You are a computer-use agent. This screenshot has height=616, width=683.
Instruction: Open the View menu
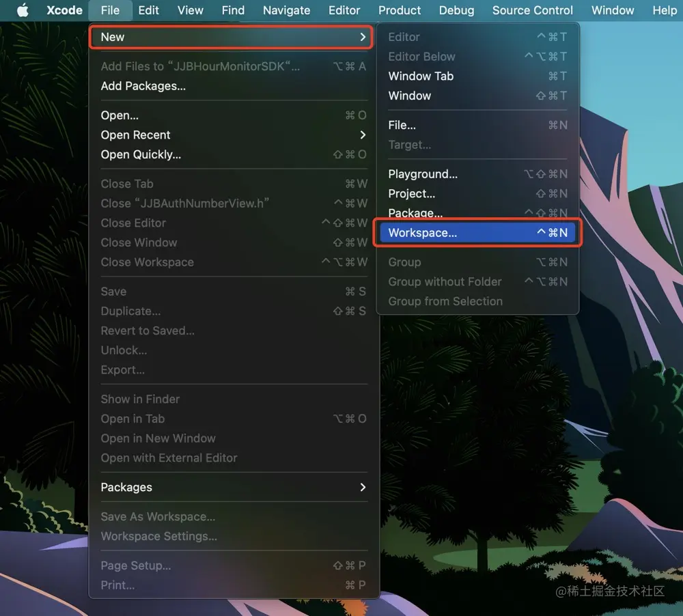[x=191, y=10]
